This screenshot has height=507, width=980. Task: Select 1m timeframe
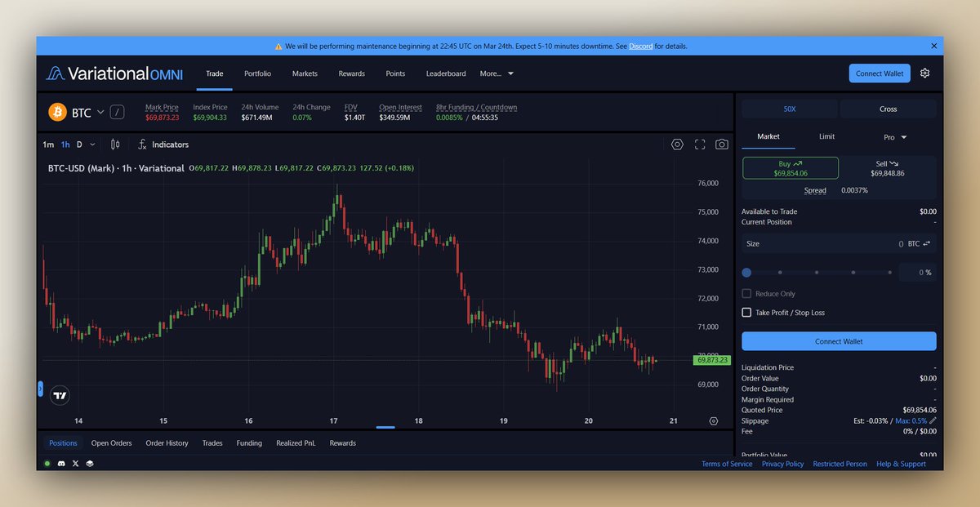[48, 145]
